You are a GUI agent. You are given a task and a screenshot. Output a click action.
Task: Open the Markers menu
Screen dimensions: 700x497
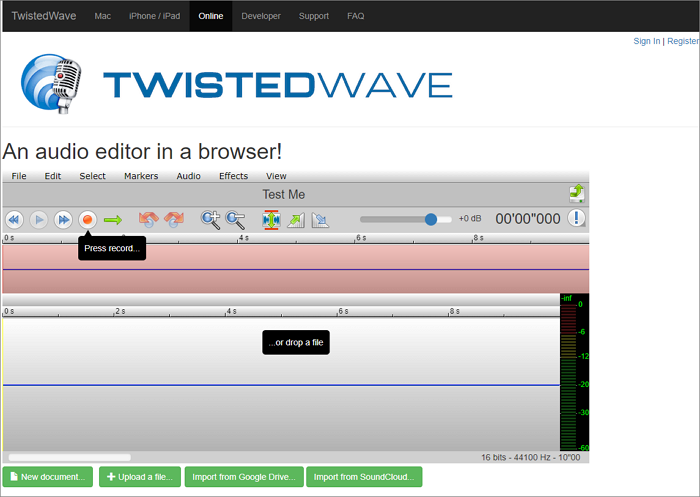[x=141, y=176]
